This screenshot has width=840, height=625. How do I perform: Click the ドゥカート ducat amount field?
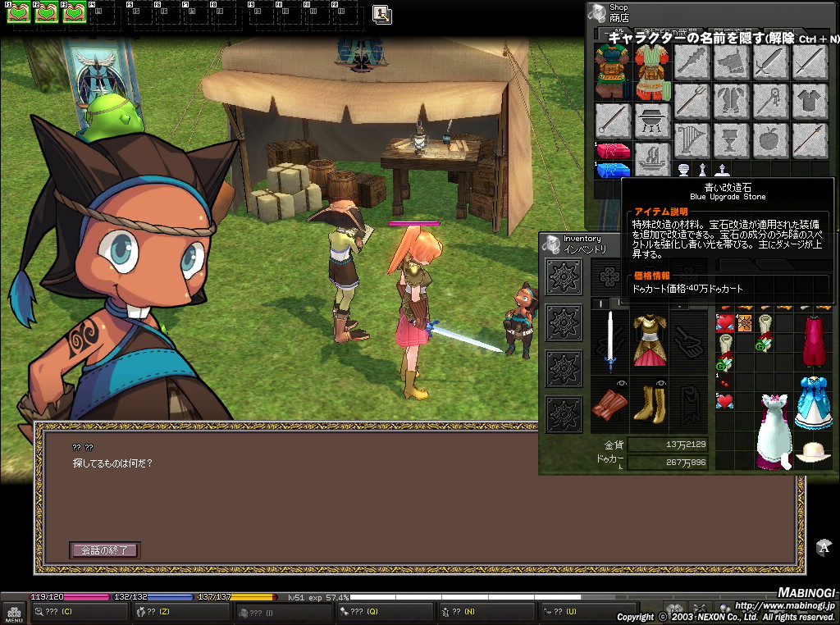coord(668,463)
